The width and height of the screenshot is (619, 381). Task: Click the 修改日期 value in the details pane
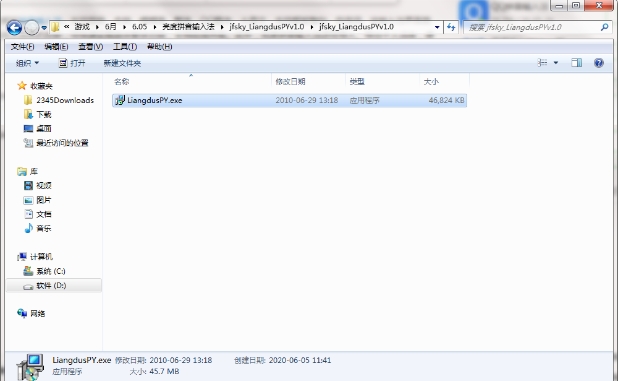[180, 360]
